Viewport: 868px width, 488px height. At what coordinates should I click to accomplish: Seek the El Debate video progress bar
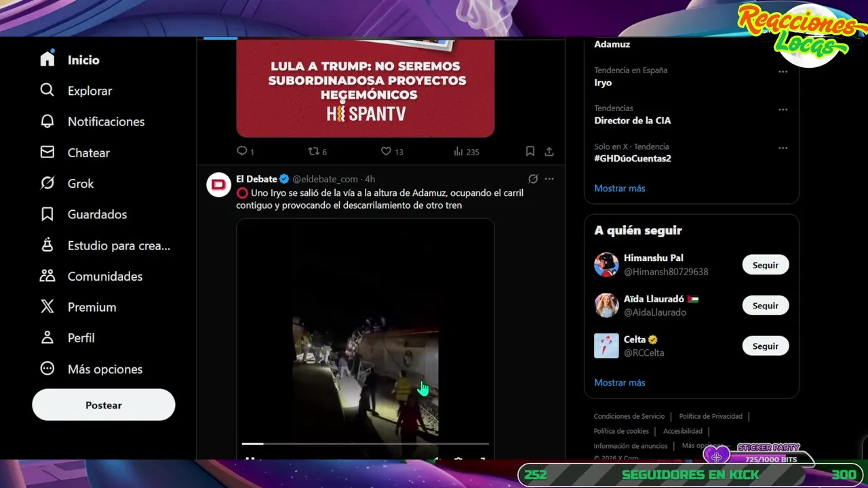[365, 444]
